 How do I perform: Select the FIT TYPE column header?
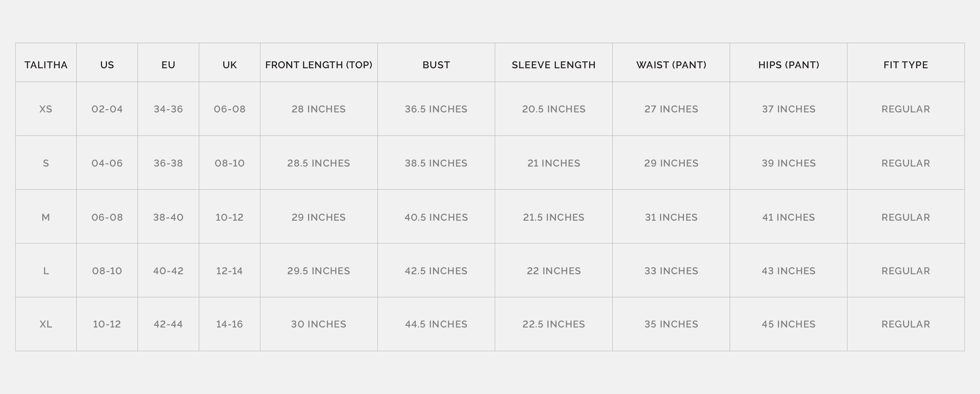[905, 65]
